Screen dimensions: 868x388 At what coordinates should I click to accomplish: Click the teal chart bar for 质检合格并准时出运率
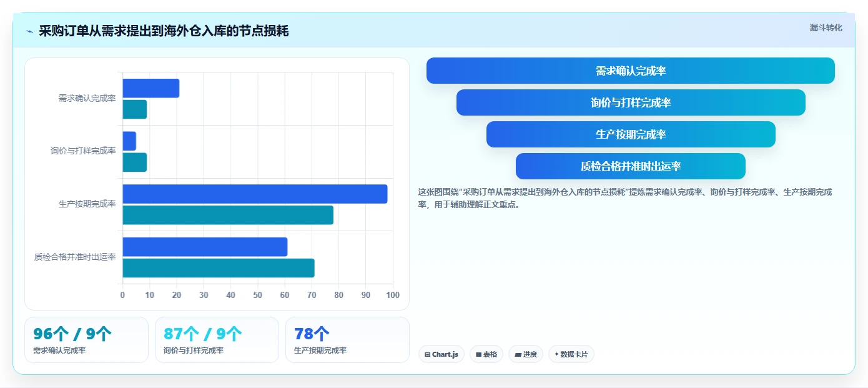pos(219,268)
